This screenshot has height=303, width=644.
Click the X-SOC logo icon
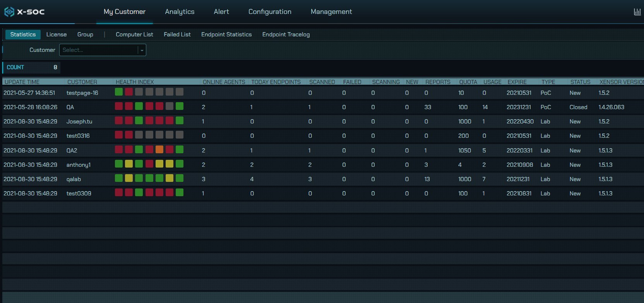click(x=9, y=12)
